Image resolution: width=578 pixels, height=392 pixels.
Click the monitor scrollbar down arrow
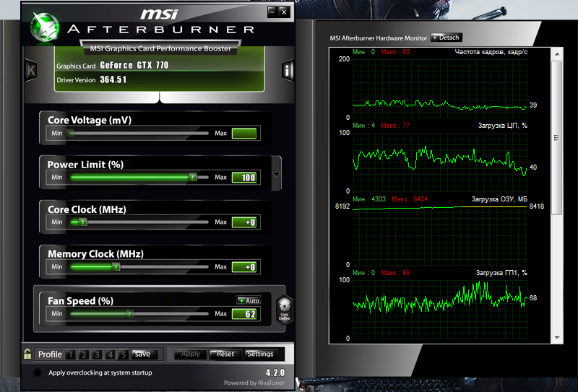point(557,338)
